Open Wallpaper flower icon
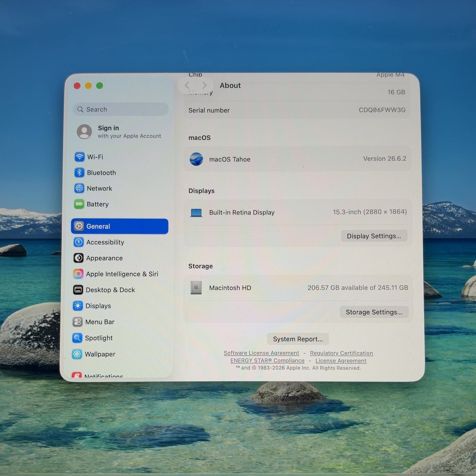The height and width of the screenshot is (476, 476). tap(77, 354)
